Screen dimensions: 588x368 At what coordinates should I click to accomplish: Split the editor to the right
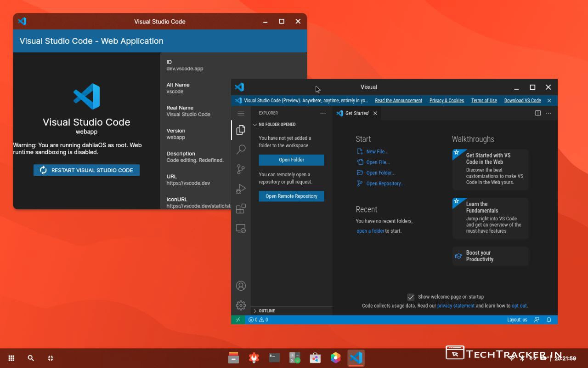click(x=537, y=113)
